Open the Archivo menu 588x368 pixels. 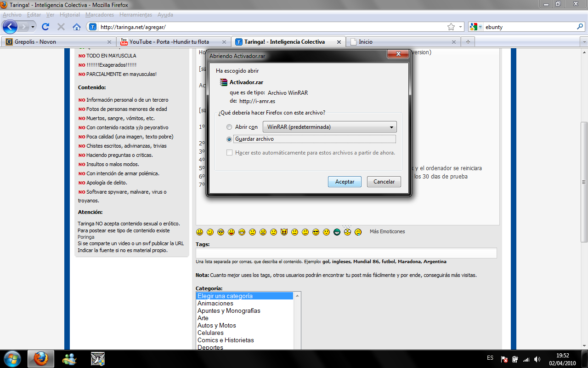(12, 15)
